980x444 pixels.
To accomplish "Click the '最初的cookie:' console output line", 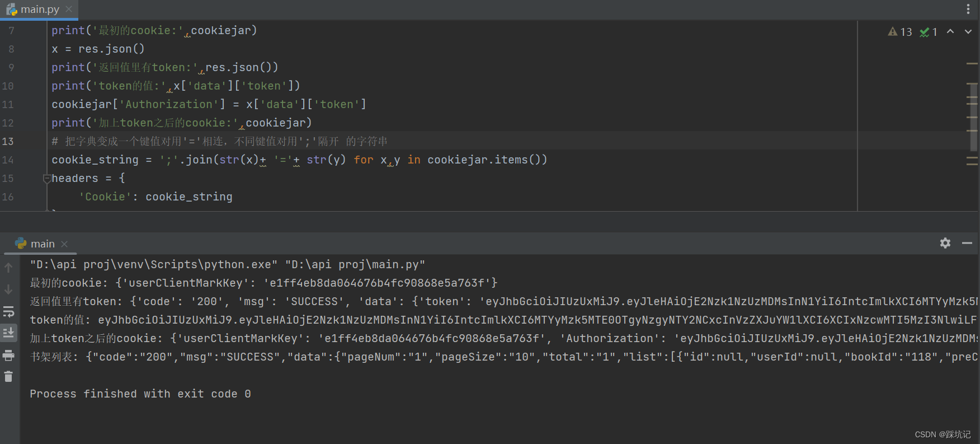I will [x=263, y=283].
